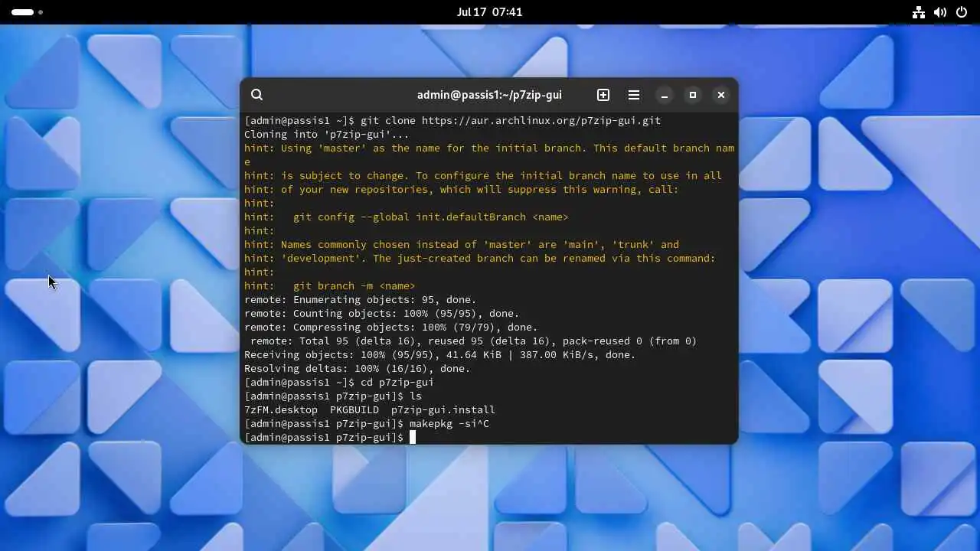Image resolution: width=980 pixels, height=551 pixels.
Task: Minimize the terminal window
Action: tap(665, 95)
